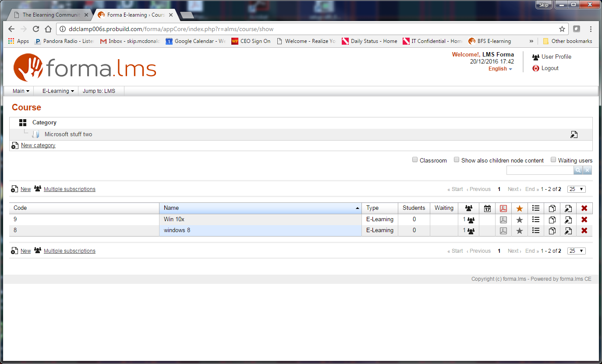Edit the Microsoft stuff two category
This screenshot has width=602, height=364.
574,135
